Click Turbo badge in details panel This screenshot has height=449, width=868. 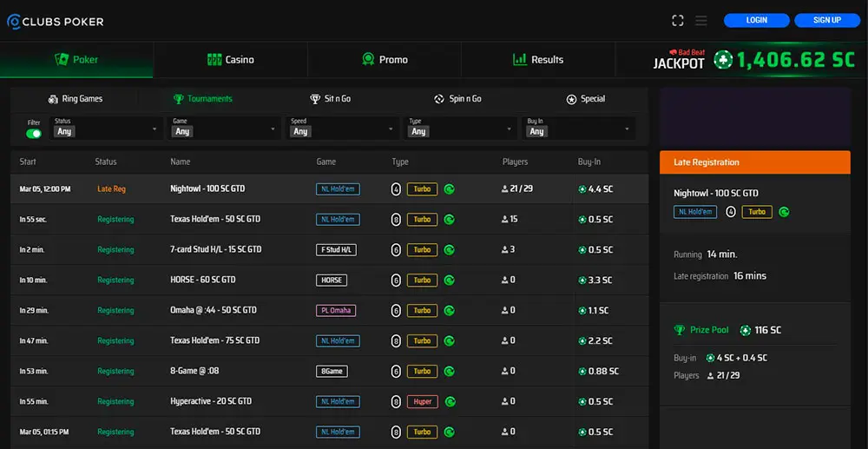click(757, 212)
